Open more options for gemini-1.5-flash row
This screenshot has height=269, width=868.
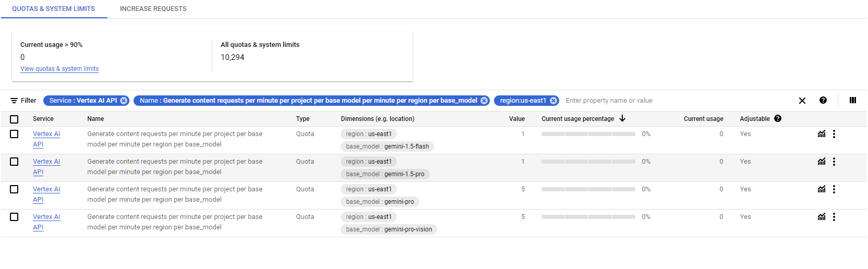pos(834,134)
